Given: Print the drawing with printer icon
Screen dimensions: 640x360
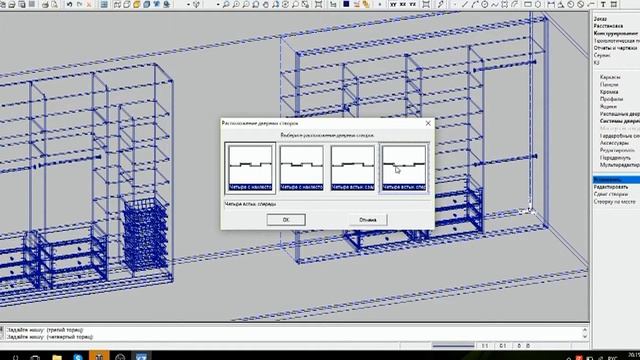Looking at the screenshot, I should (x=45, y=4).
